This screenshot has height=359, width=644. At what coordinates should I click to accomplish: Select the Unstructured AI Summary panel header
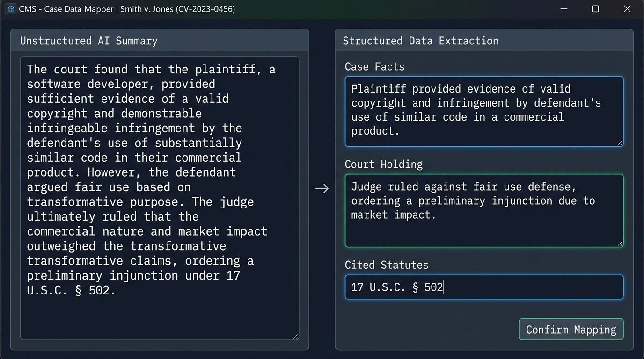88,41
